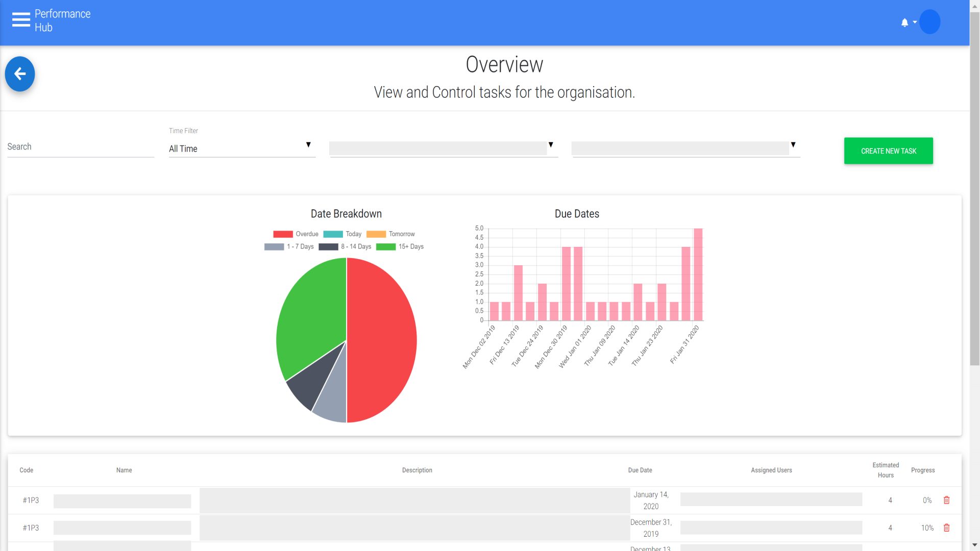Delete the January 14, 2020 task
Image resolution: width=980 pixels, height=551 pixels.
click(946, 500)
